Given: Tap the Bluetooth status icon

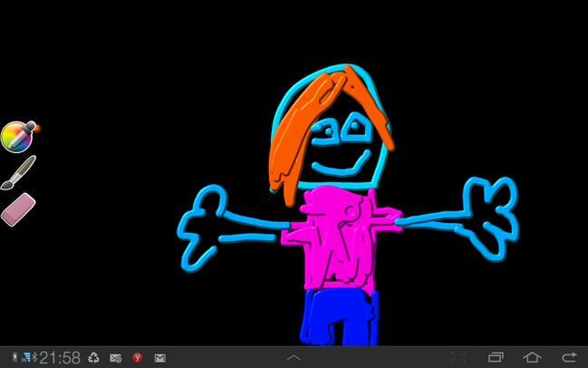Looking at the screenshot, I should 34,357.
